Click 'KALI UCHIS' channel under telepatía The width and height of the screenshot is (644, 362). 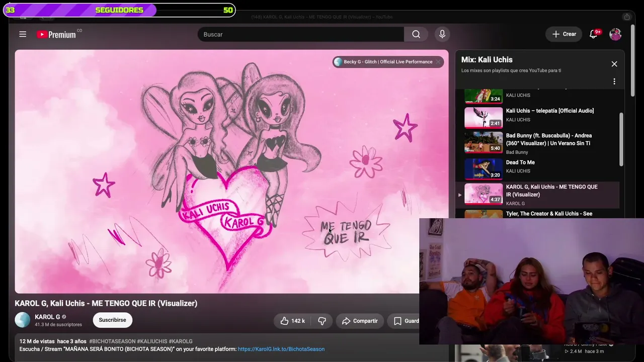click(518, 120)
